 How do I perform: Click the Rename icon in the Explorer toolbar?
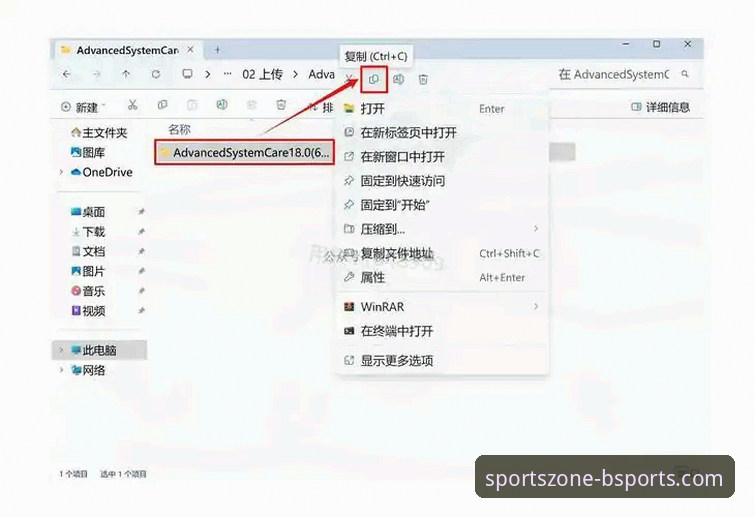coord(222,105)
